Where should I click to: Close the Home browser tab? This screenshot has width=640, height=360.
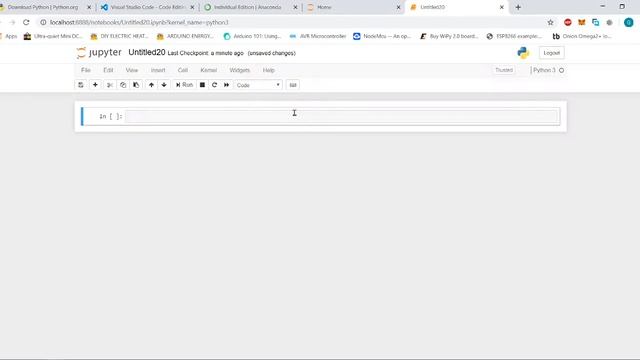click(x=398, y=7)
